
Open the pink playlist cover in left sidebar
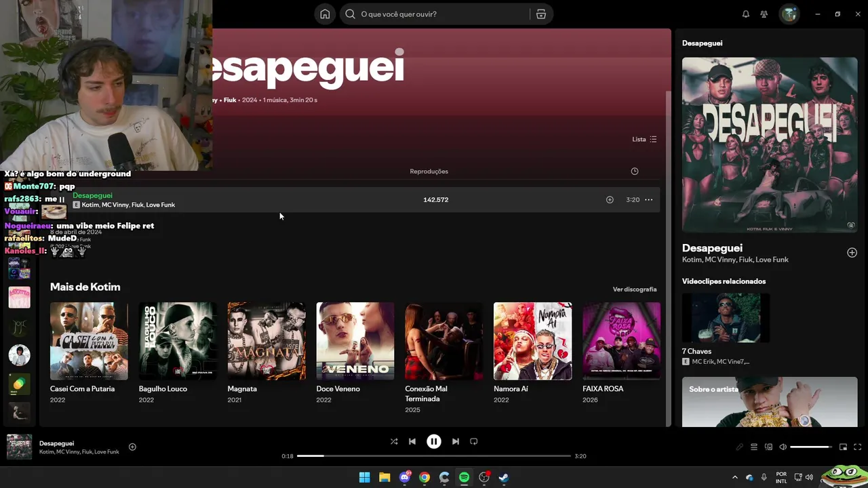(19, 298)
